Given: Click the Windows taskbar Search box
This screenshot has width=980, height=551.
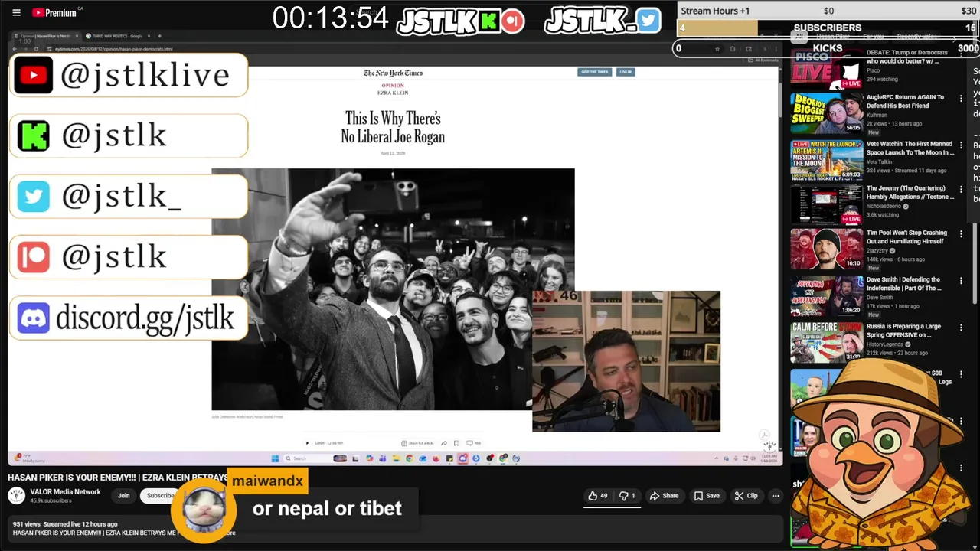Looking at the screenshot, I should [x=315, y=458].
